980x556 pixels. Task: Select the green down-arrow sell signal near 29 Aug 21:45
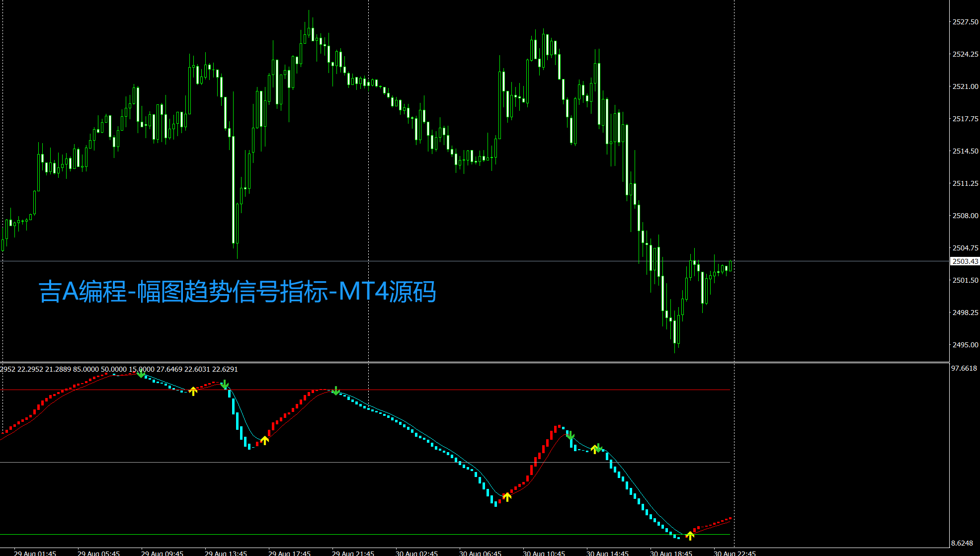click(336, 392)
